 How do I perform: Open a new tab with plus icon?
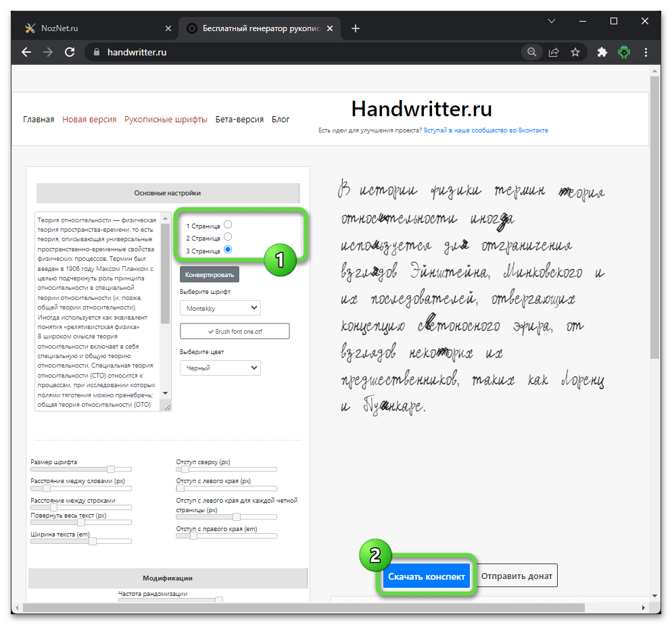click(356, 28)
